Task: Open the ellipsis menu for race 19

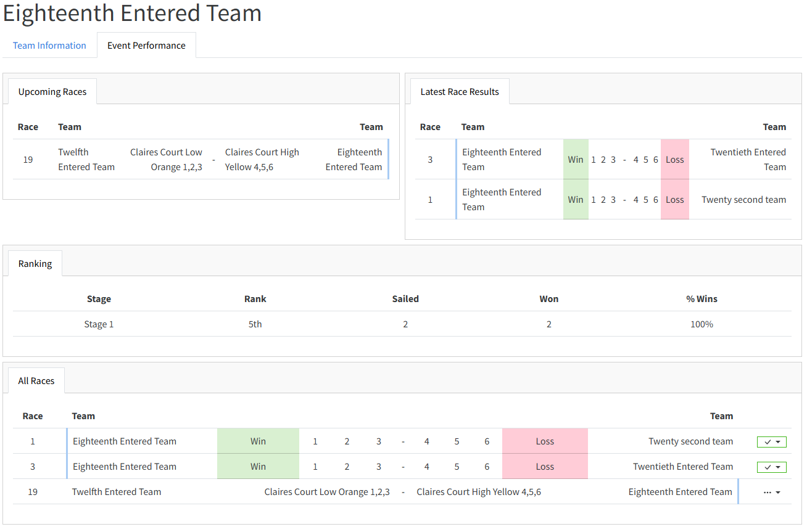Action: tap(771, 493)
